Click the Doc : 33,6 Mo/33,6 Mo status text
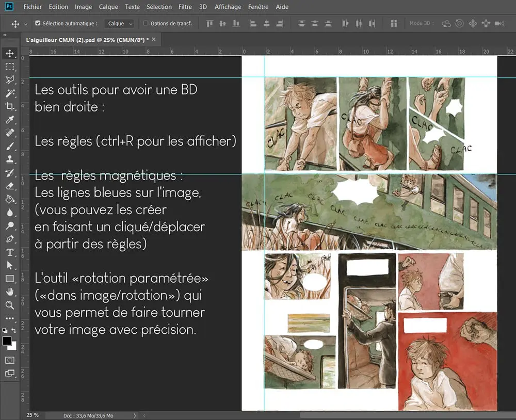The image size is (516, 420). (88, 415)
